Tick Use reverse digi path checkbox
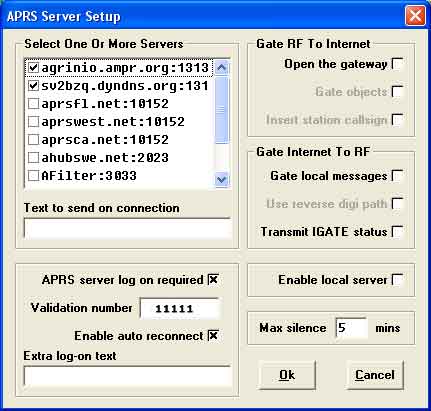 click(x=397, y=204)
